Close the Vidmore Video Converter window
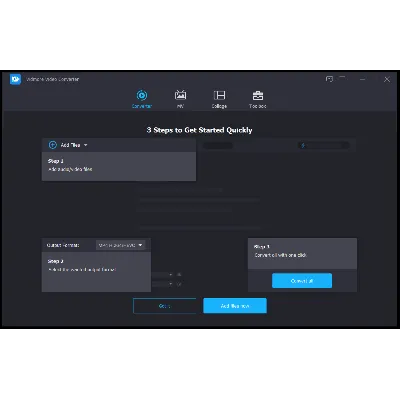The image size is (400, 400). tap(387, 79)
